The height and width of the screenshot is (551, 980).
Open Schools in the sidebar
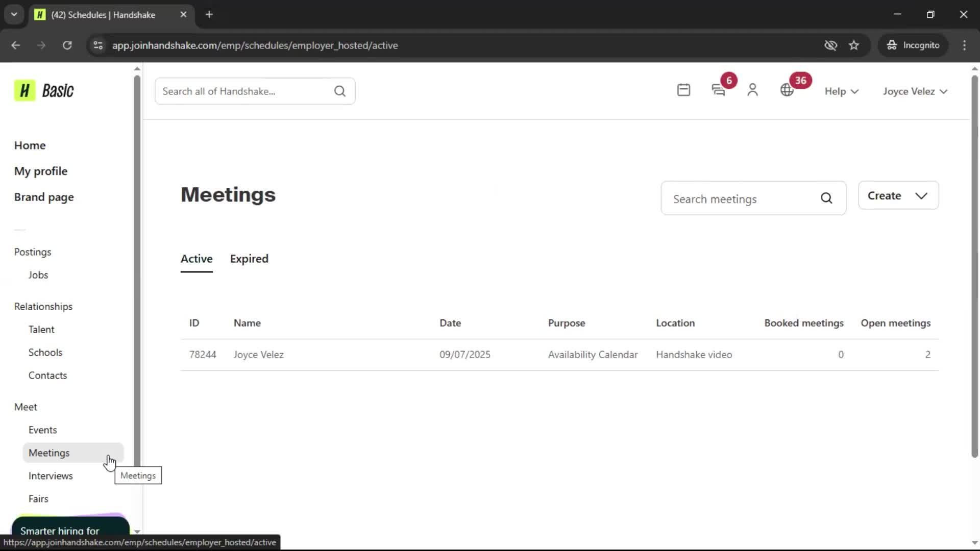pyautogui.click(x=45, y=353)
